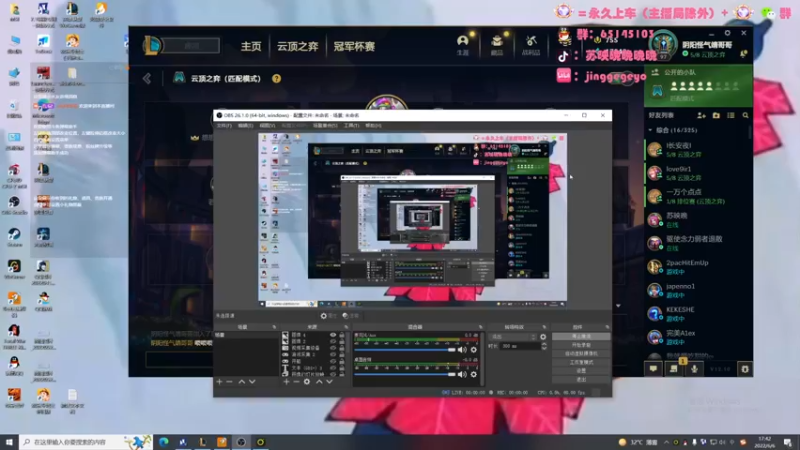The width and height of the screenshot is (800, 450).
Task: Toggle visibility eye of game capture 2 source
Action: point(333,355)
